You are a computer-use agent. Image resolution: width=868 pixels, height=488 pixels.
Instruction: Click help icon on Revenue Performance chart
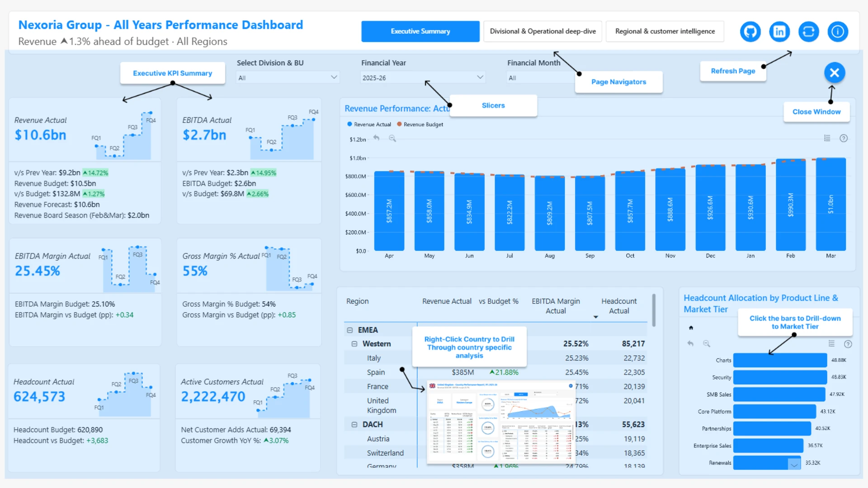pos(844,138)
